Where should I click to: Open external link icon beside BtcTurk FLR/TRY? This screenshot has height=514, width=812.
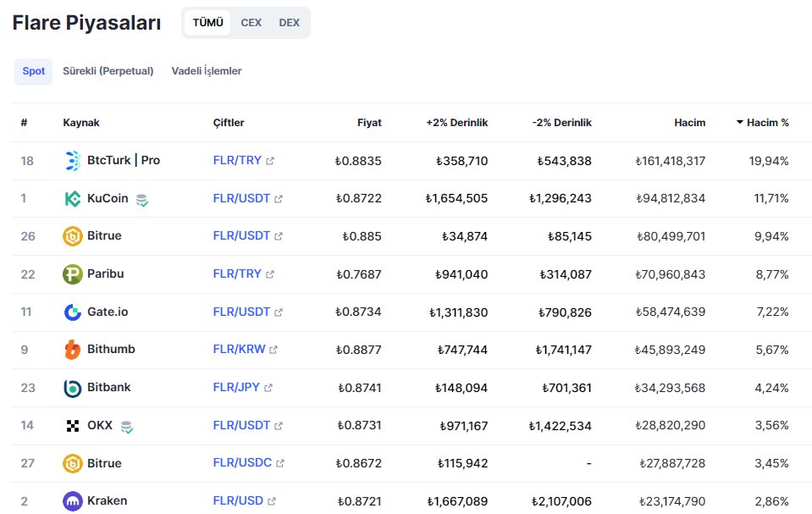tap(270, 161)
